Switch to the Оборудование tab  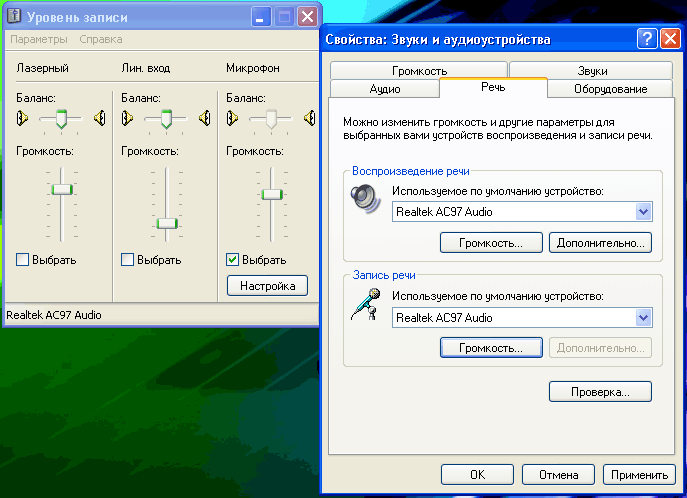pos(610,89)
